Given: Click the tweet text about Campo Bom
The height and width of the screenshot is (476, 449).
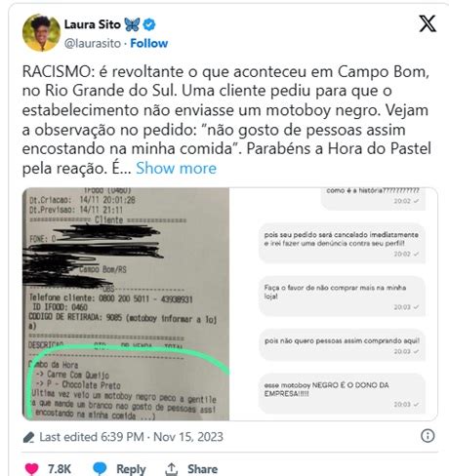Looking at the screenshot, I should pyautogui.click(x=226, y=120).
